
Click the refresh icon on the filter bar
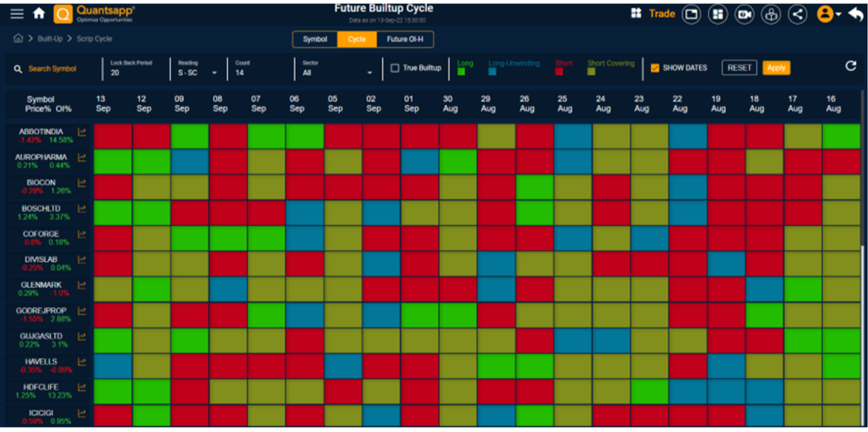(851, 66)
